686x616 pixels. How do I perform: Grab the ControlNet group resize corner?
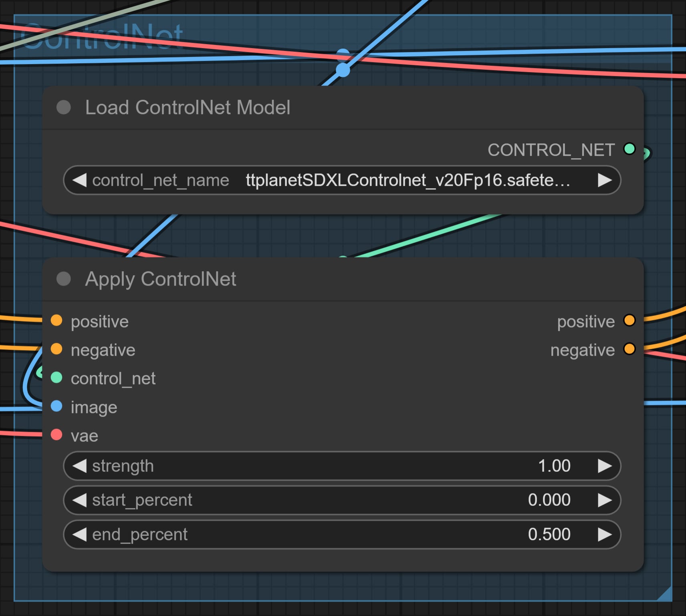tap(665, 594)
